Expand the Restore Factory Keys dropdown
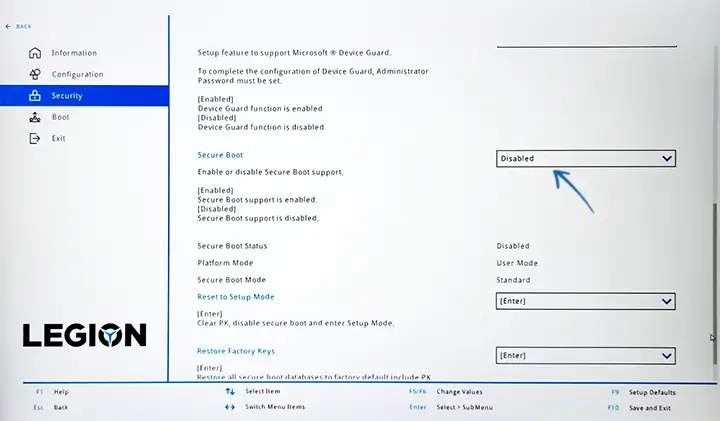This screenshot has width=720, height=421. (586, 355)
